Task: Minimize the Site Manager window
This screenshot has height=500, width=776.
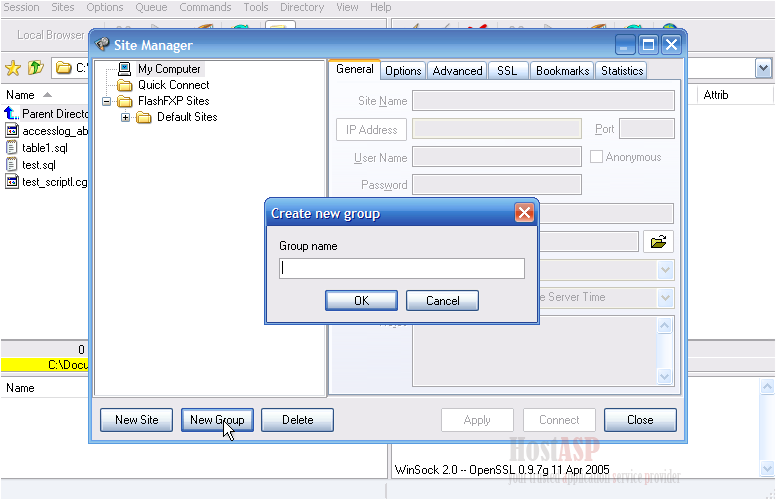Action: point(625,45)
